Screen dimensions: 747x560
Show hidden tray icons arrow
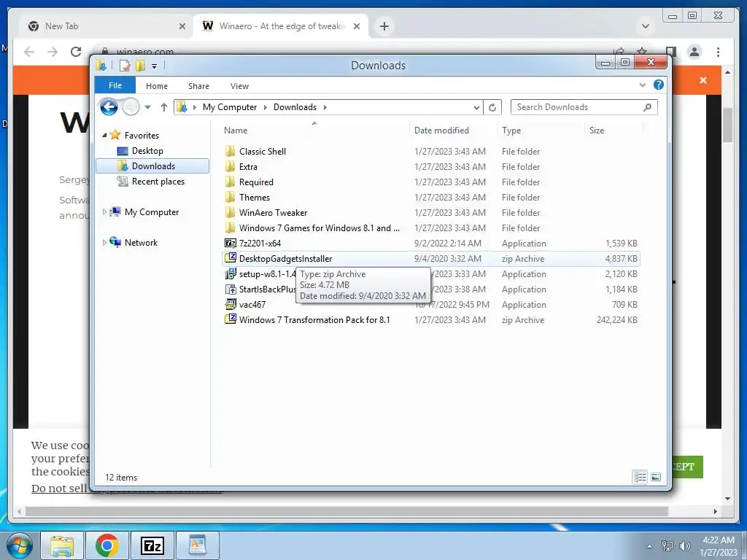(x=649, y=546)
